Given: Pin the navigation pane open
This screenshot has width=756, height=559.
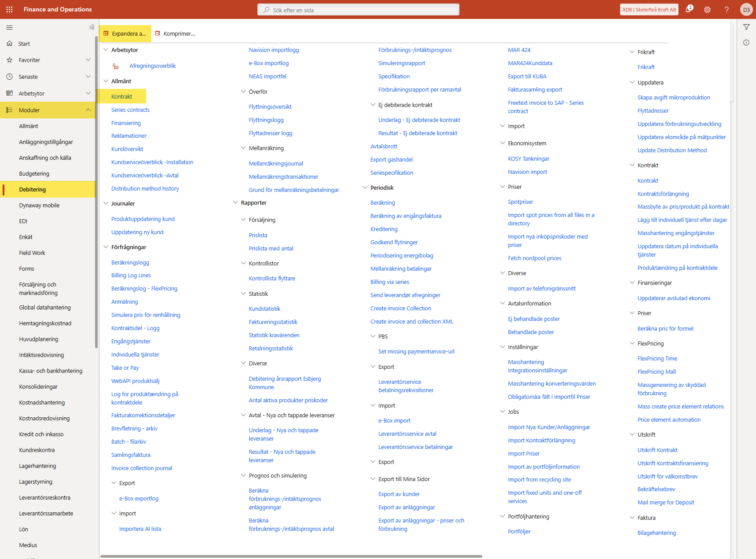Looking at the screenshot, I should point(92,27).
